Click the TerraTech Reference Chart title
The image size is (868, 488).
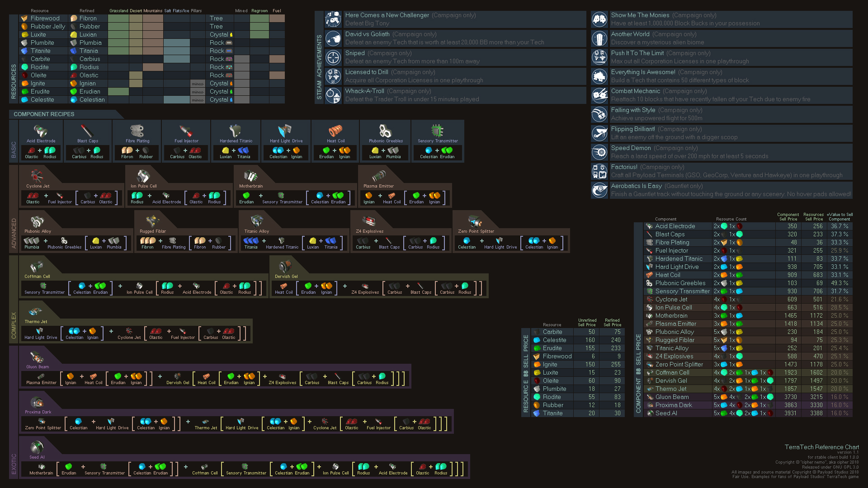(821, 447)
